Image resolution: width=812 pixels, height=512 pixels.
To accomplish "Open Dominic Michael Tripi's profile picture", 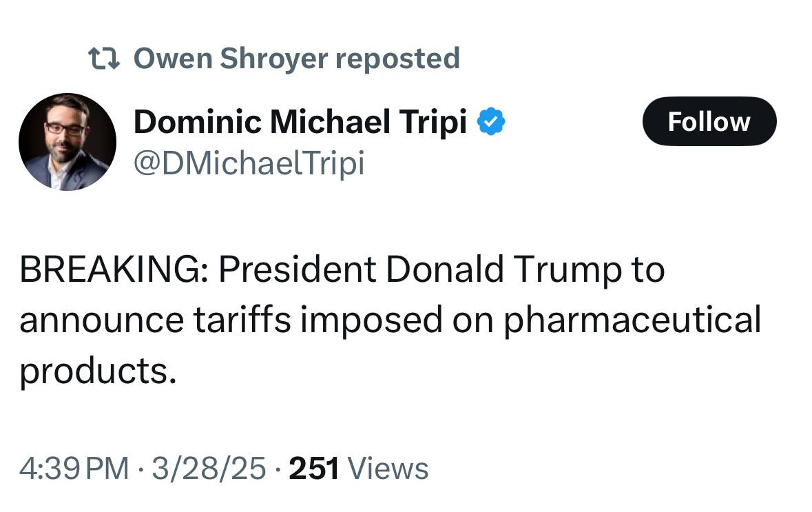I will click(x=67, y=142).
